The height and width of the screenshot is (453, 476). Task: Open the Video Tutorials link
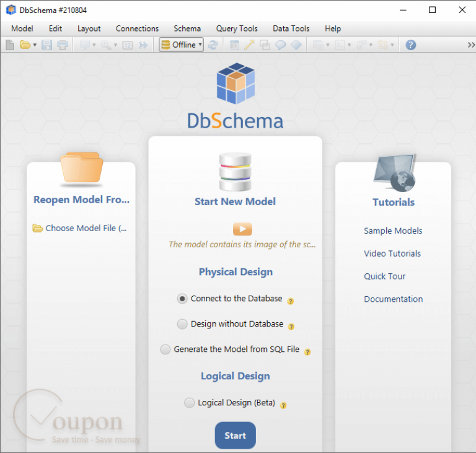coord(392,253)
